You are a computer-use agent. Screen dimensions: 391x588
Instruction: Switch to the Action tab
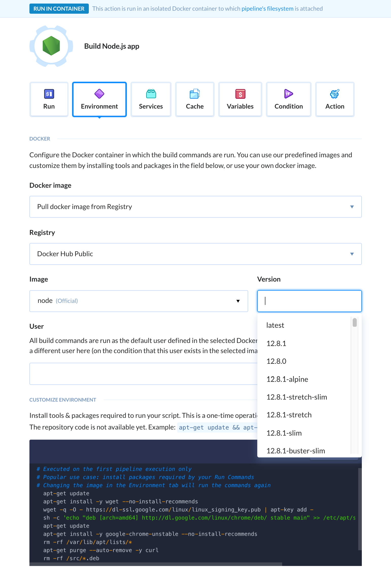click(335, 99)
